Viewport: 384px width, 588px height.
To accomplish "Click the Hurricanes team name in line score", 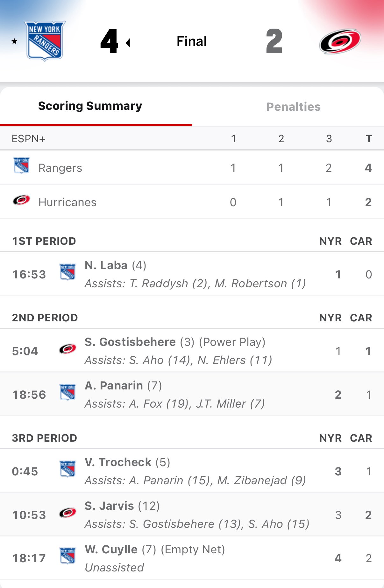I will [68, 202].
